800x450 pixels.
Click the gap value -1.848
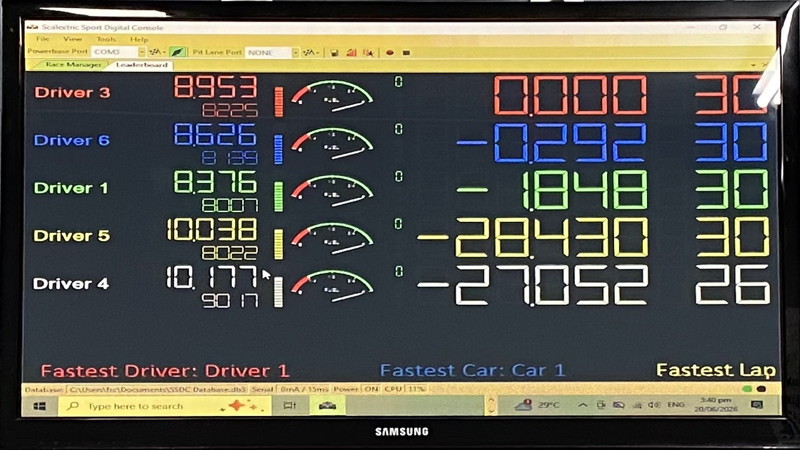point(552,190)
